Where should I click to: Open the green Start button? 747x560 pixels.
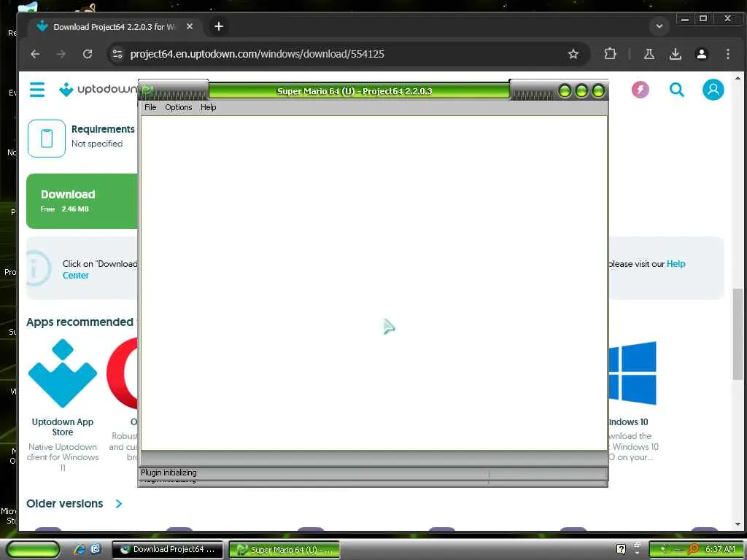[x=33, y=549]
